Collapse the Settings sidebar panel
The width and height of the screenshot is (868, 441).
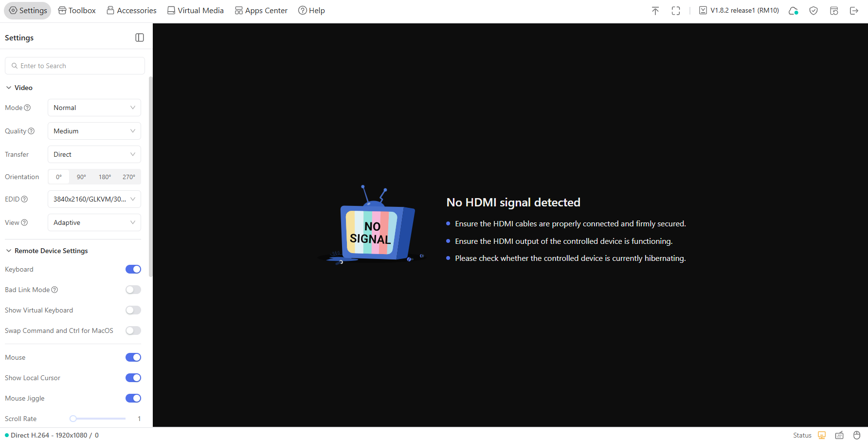(140, 37)
